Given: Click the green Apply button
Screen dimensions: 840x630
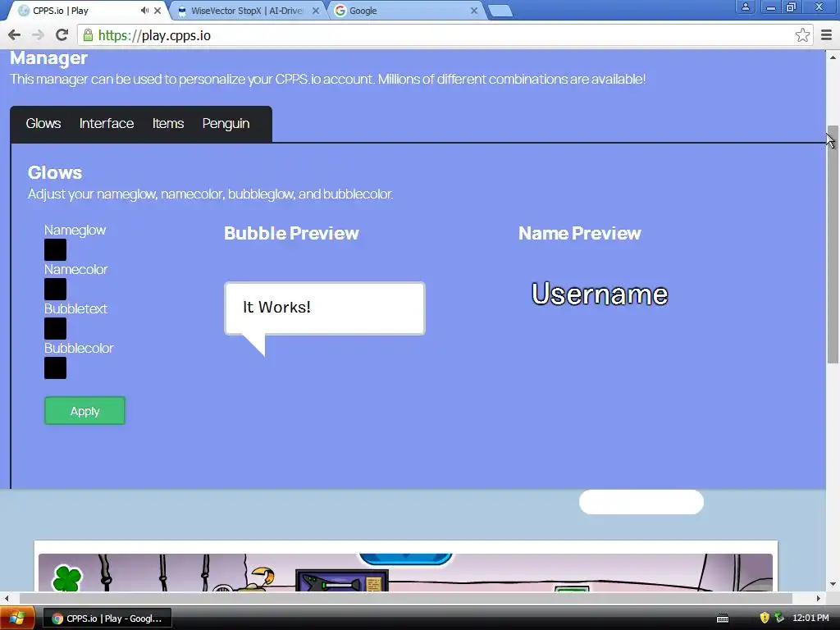Looking at the screenshot, I should coord(84,411).
